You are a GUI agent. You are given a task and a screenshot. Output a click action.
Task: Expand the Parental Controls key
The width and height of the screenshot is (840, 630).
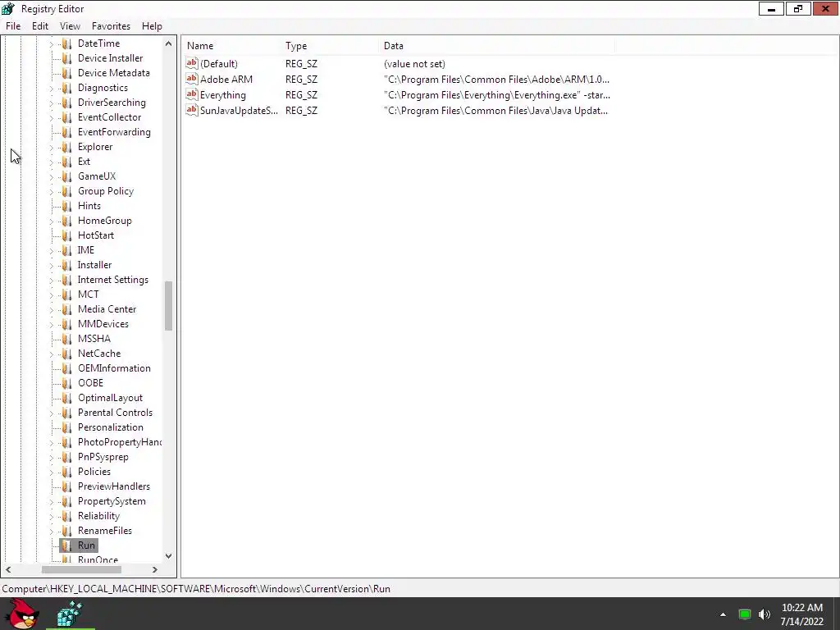coord(52,413)
